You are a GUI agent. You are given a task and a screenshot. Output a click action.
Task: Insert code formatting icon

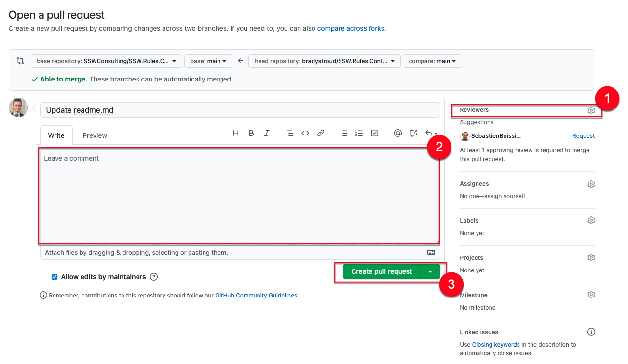pyautogui.click(x=305, y=134)
